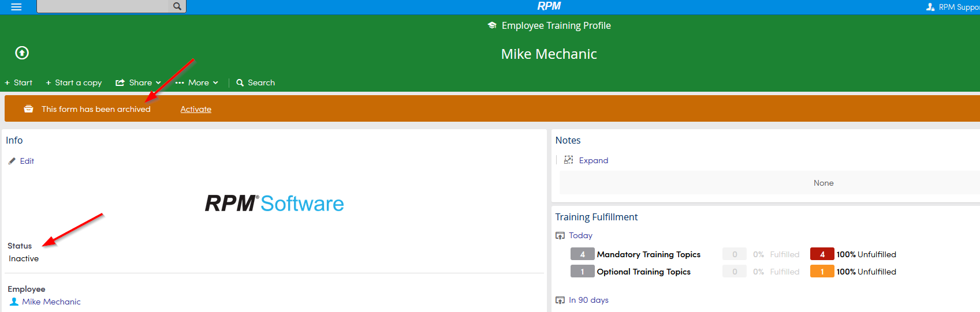Click the Inactive status value
980x312 pixels.
(24, 258)
